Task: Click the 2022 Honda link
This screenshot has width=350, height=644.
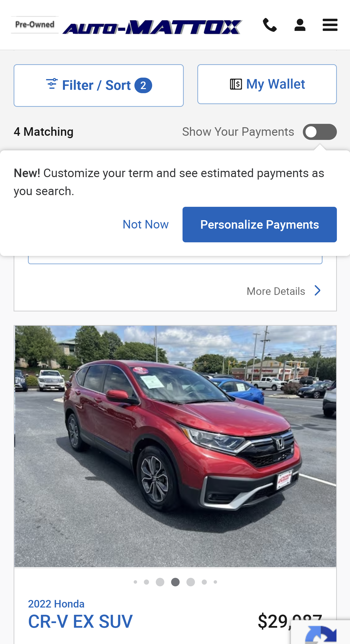Action: pos(56,604)
